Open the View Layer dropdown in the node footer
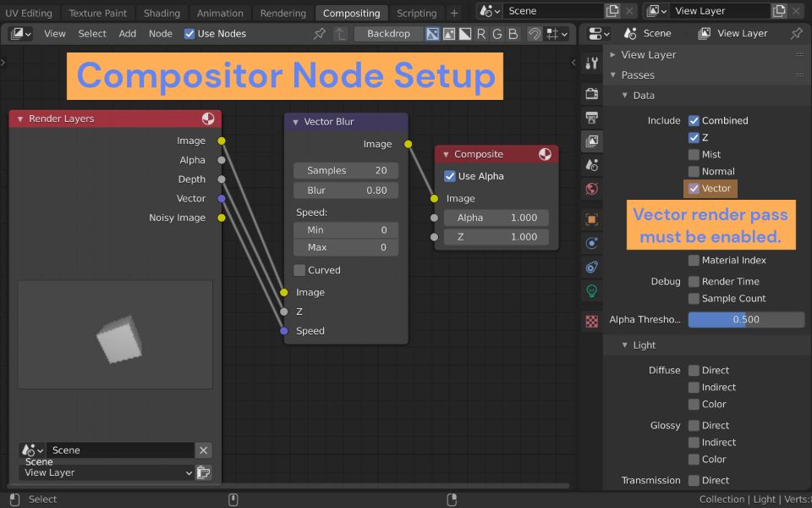812x508 pixels. [x=106, y=473]
